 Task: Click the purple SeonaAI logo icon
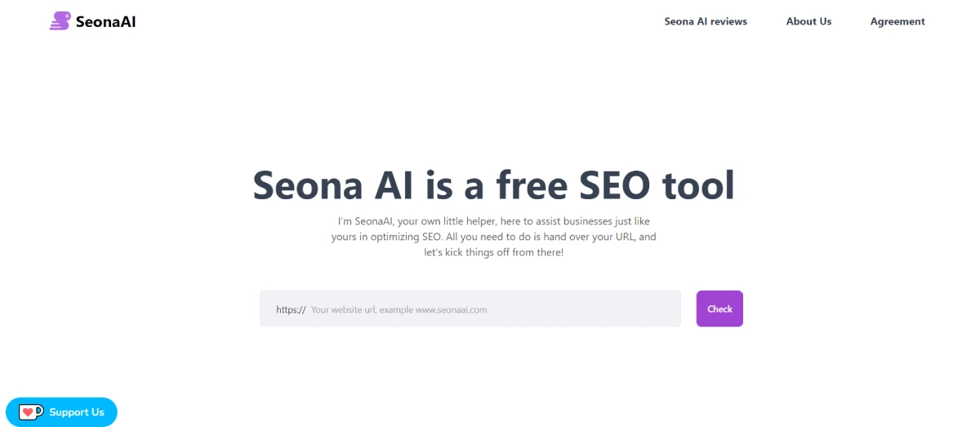pyautogui.click(x=60, y=21)
